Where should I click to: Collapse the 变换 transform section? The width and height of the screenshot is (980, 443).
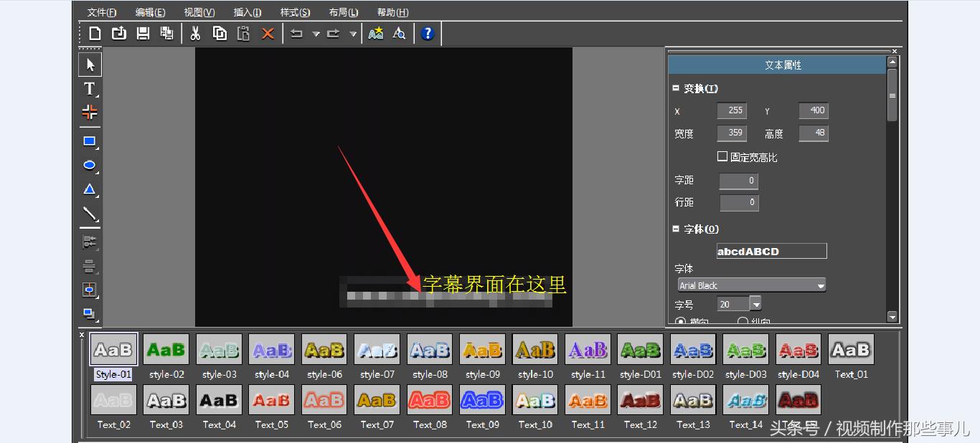[x=675, y=88]
